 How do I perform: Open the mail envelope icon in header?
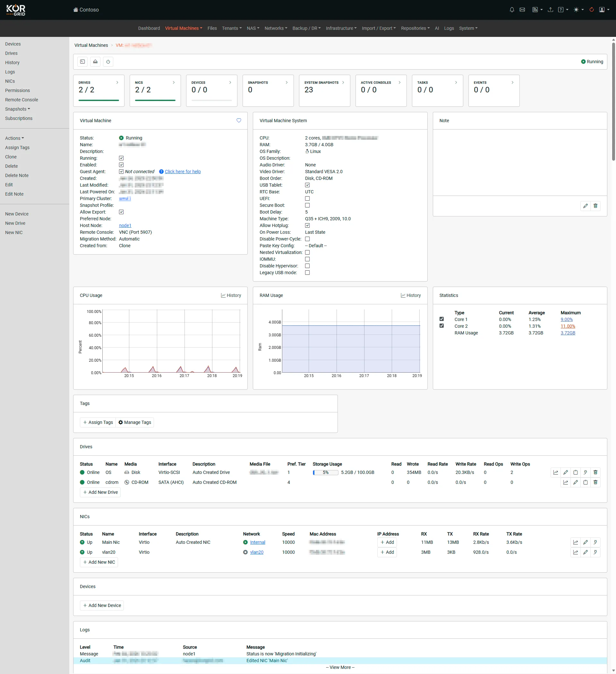click(x=522, y=10)
